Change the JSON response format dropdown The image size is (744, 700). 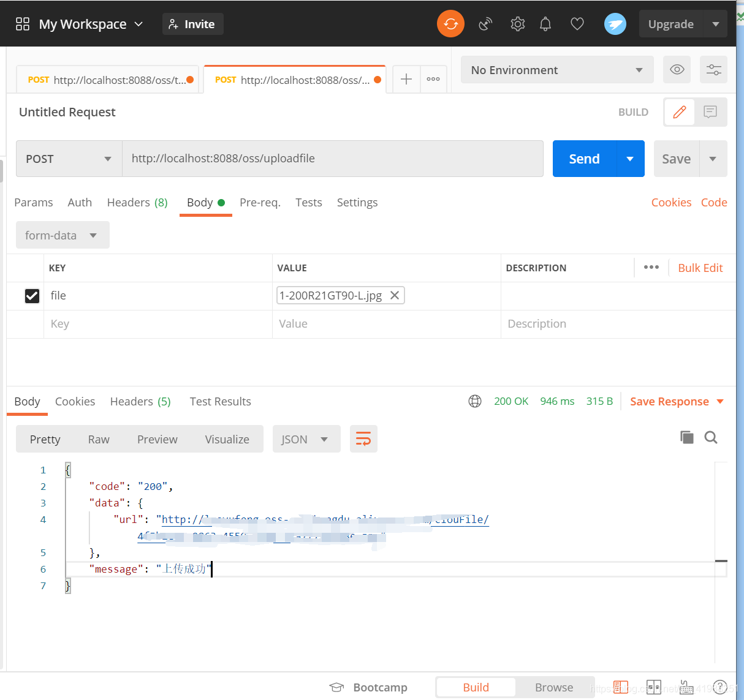(x=306, y=439)
